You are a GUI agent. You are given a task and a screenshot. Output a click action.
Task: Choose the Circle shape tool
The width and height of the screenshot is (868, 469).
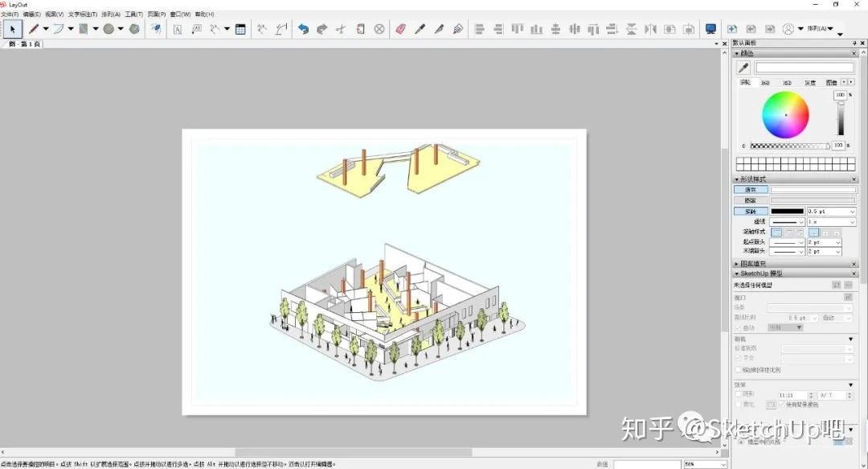pyautogui.click(x=108, y=29)
